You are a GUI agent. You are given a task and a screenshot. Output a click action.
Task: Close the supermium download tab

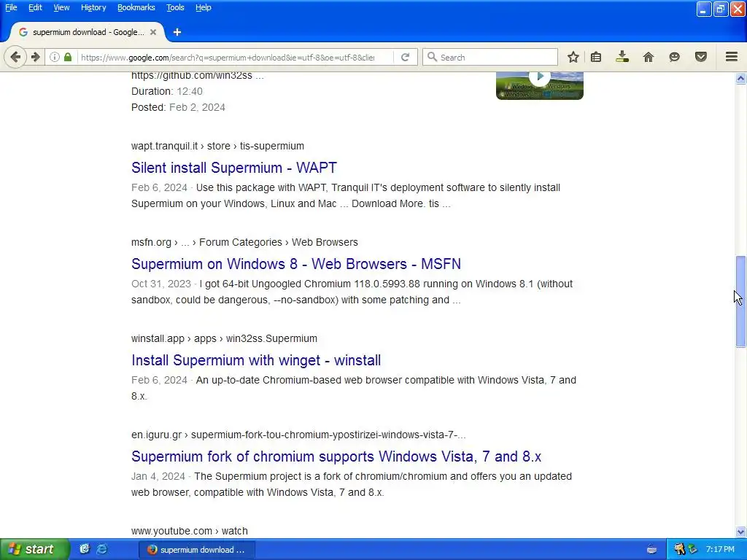coord(153,32)
